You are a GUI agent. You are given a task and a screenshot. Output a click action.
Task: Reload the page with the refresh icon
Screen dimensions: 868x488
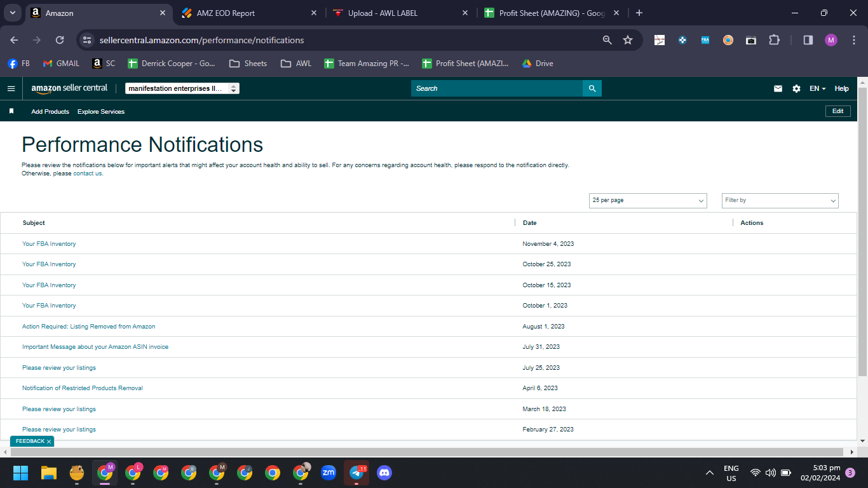[60, 40]
